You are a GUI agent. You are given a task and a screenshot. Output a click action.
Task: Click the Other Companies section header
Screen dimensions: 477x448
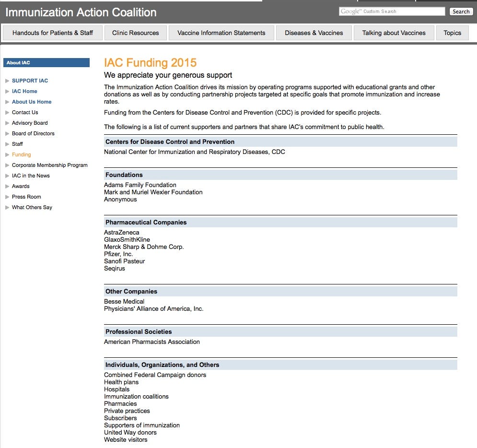click(280, 292)
